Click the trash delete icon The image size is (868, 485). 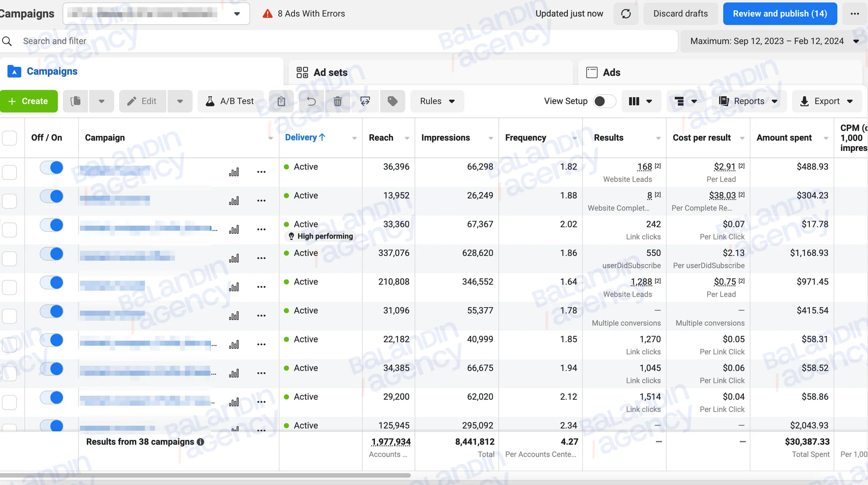tap(338, 101)
